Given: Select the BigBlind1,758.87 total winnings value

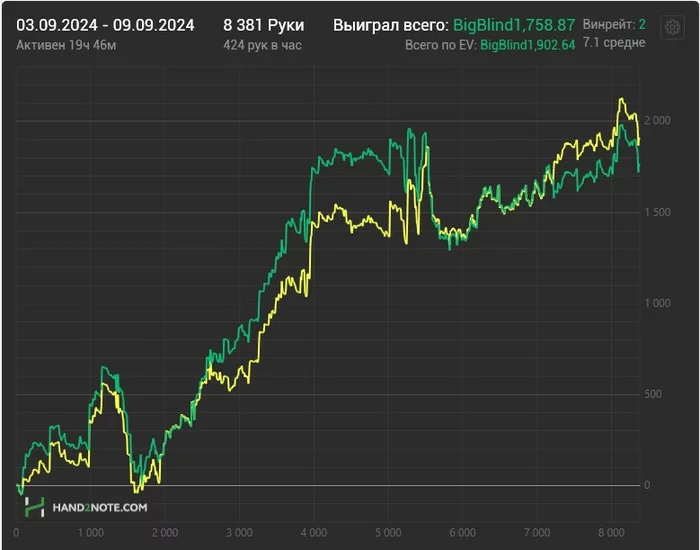Looking at the screenshot, I should (514, 25).
